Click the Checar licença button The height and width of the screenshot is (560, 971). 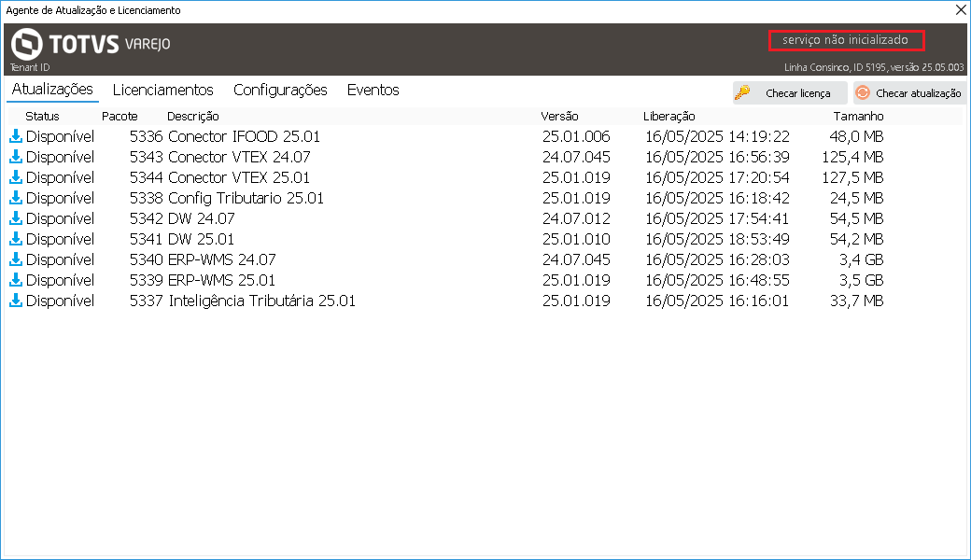[x=790, y=92]
